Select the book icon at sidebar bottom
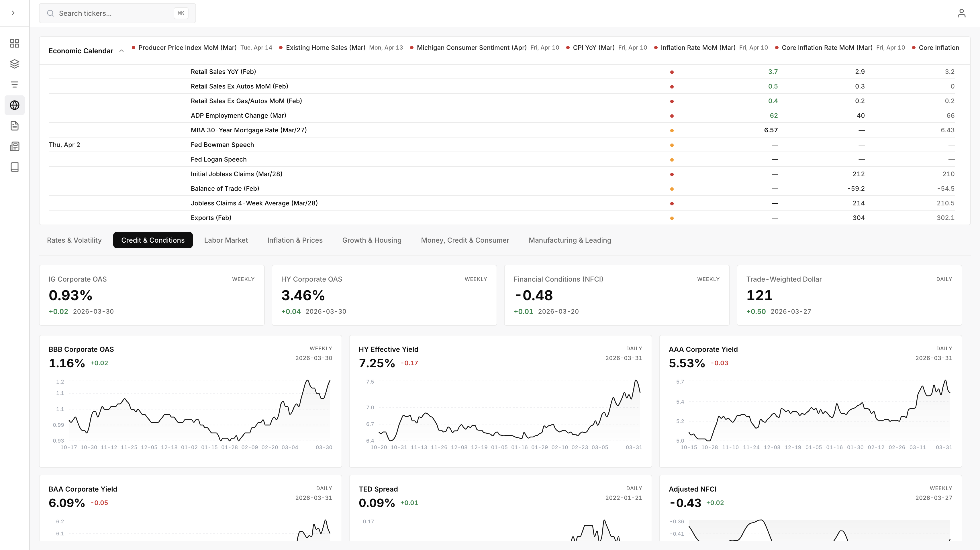This screenshot has width=980, height=550. [14, 167]
